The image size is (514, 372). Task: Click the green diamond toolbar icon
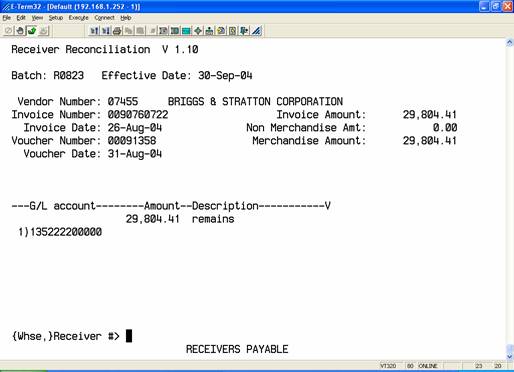(198, 31)
